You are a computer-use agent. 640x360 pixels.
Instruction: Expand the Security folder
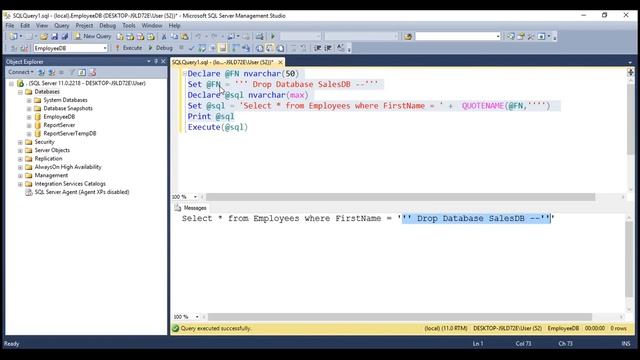pyautogui.click(x=20, y=142)
